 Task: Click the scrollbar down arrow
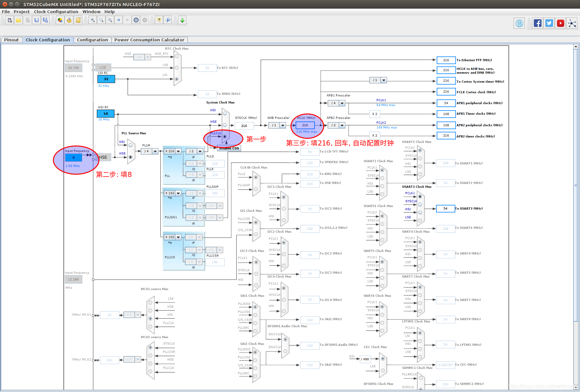pyautogui.click(x=576, y=387)
